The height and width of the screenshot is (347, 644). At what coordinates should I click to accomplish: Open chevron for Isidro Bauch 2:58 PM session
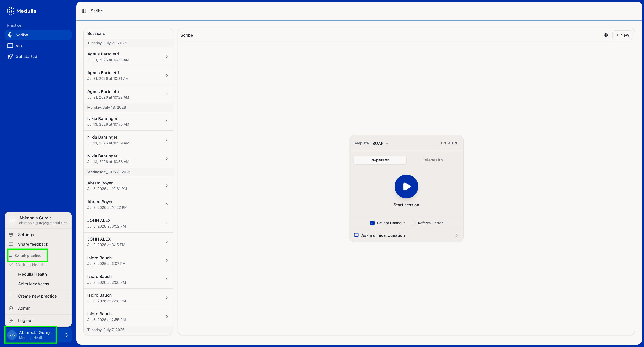coord(167,298)
